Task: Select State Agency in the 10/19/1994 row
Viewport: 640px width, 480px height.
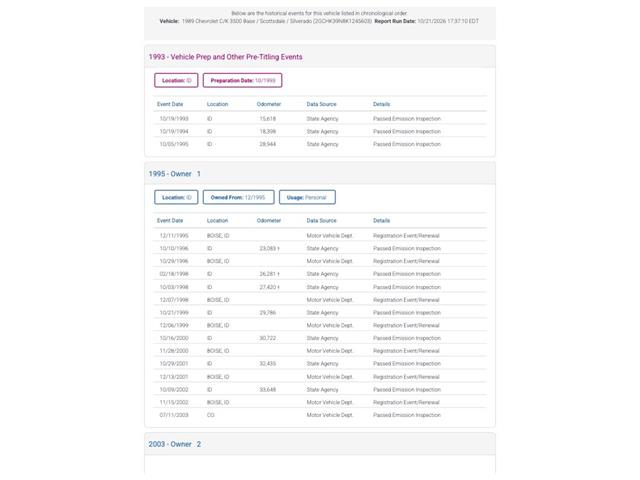Action: click(322, 131)
